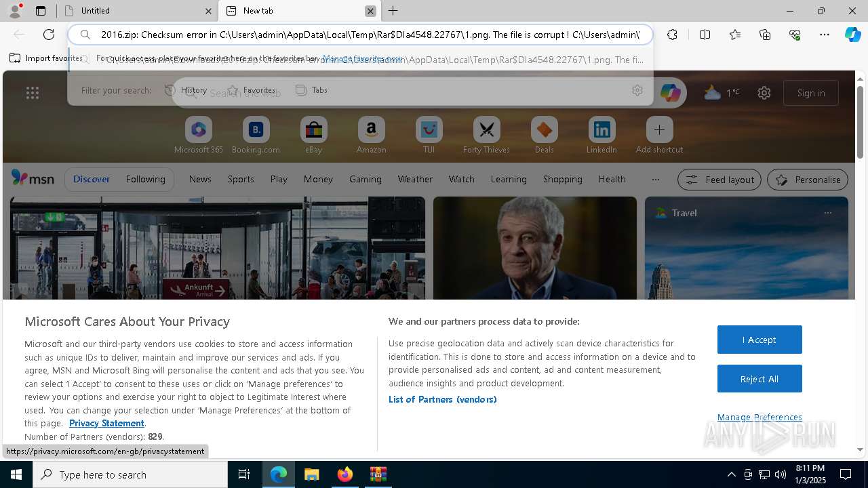
Task: Open the Microsoft 365 shortcut
Action: (199, 136)
